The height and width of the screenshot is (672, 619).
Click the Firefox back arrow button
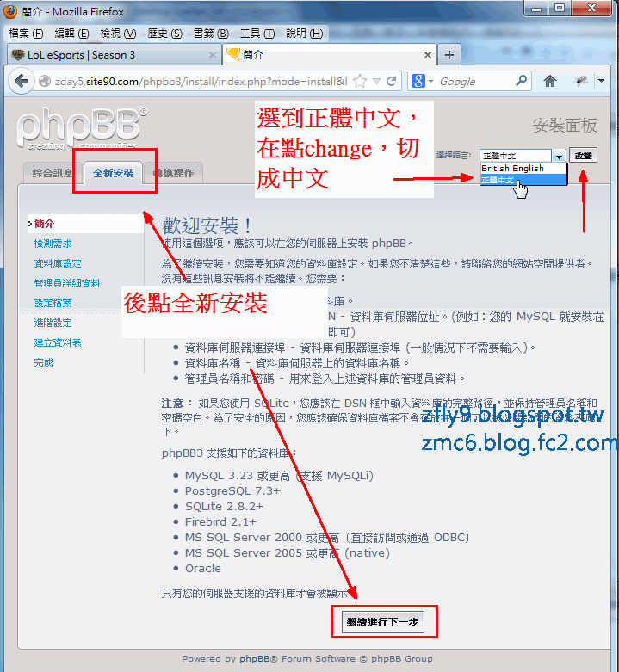21,81
